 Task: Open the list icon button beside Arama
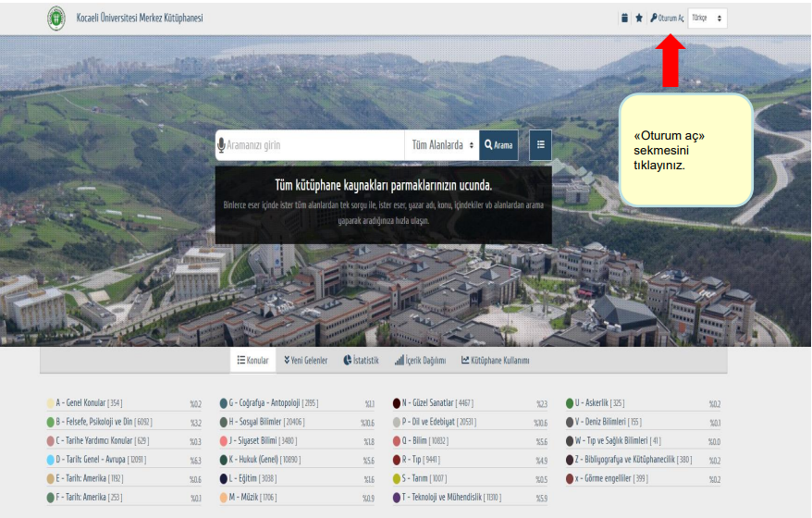coord(541,145)
